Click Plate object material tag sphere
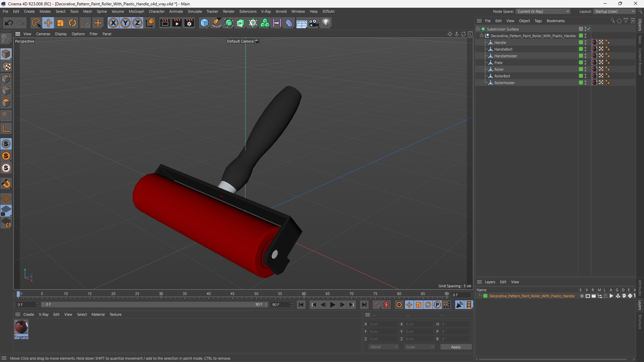This screenshot has width=644, height=362. (x=594, y=63)
